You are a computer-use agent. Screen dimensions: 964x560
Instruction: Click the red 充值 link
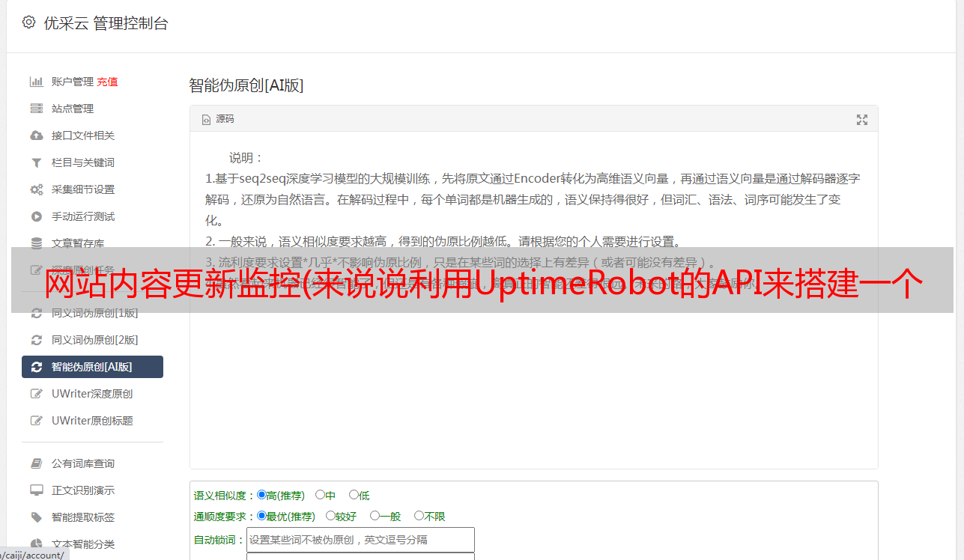coord(107,82)
